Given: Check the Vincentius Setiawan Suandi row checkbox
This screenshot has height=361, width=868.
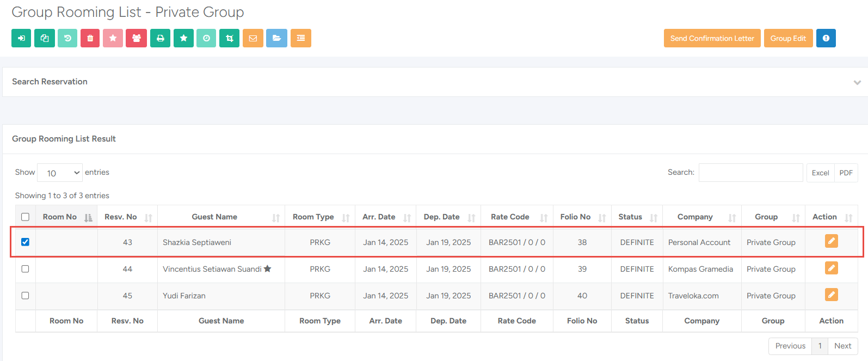Looking at the screenshot, I should (25, 268).
